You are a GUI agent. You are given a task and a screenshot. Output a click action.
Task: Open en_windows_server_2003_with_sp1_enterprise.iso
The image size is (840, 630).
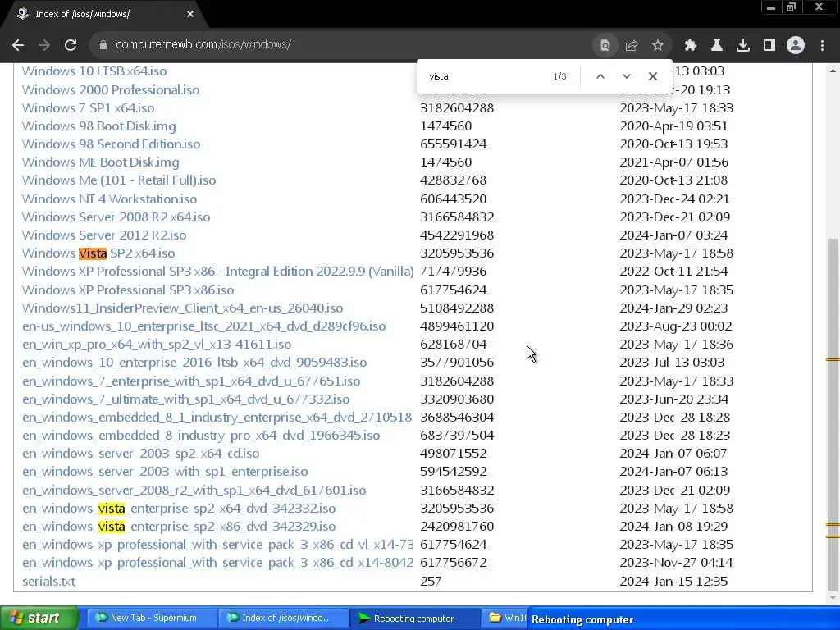(165, 472)
